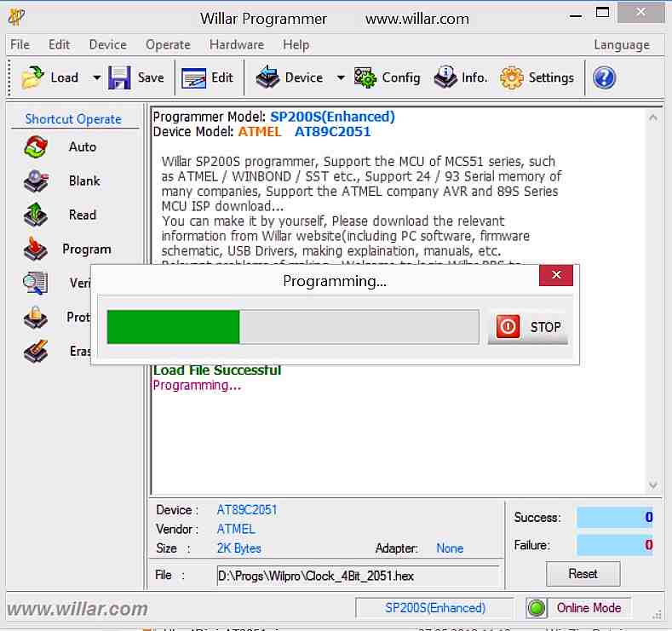Click the Load File Successful log line

217,370
